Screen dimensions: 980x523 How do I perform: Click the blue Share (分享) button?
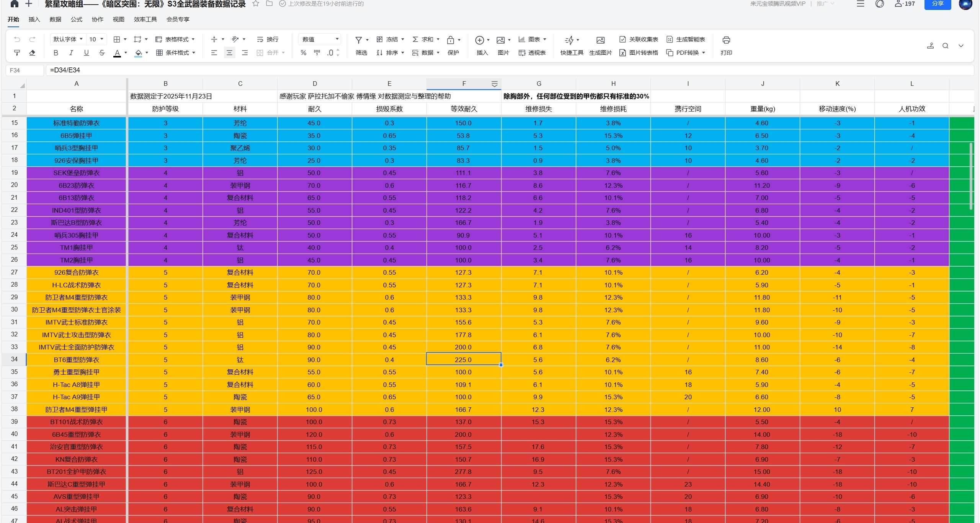click(x=937, y=4)
